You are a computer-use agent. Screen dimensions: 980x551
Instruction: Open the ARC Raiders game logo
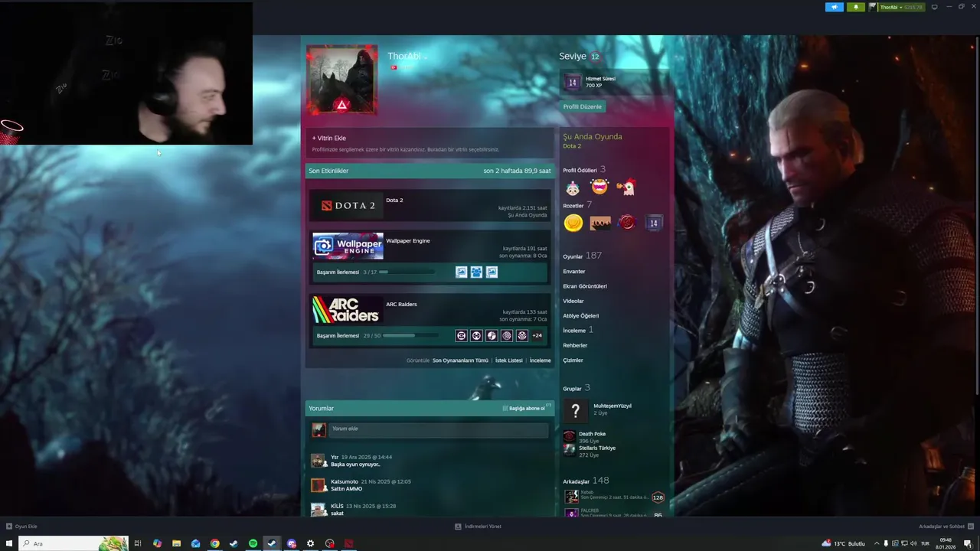click(x=348, y=309)
